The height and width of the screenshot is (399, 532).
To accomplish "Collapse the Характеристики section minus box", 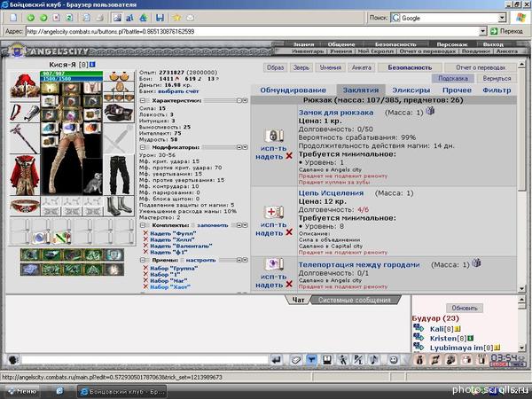I will click(x=143, y=101).
